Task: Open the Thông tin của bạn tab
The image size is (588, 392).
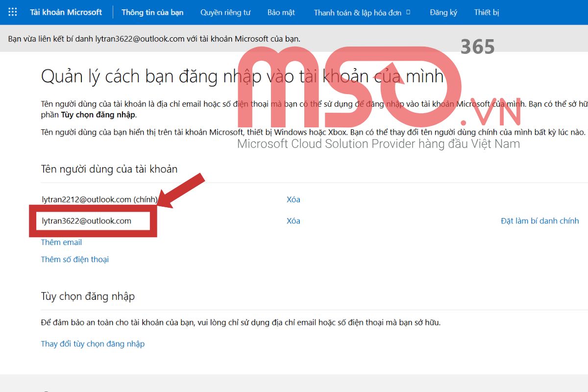Action: pos(152,12)
